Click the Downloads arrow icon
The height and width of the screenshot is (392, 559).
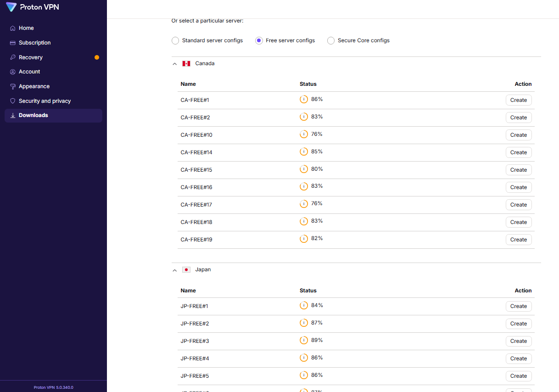12,115
